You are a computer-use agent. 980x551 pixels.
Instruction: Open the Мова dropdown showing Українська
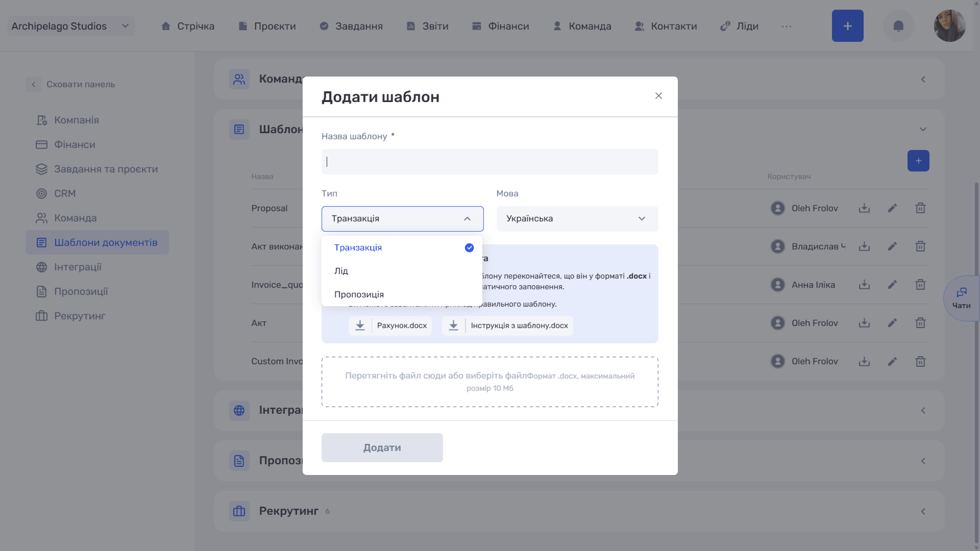point(577,219)
